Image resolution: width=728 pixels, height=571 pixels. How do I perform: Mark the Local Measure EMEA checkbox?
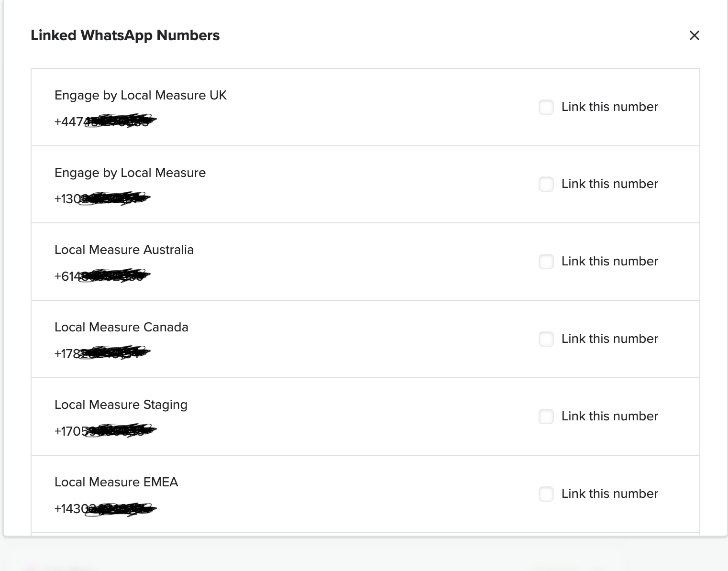click(546, 494)
